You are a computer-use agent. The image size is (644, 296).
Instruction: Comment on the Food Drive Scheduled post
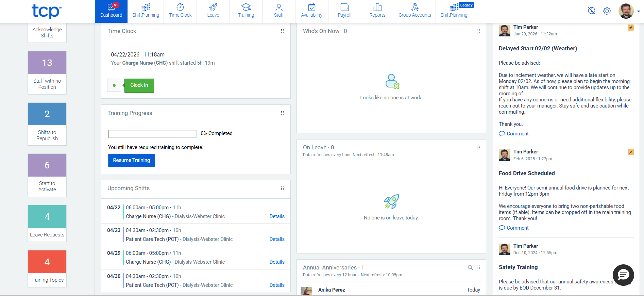point(514,228)
